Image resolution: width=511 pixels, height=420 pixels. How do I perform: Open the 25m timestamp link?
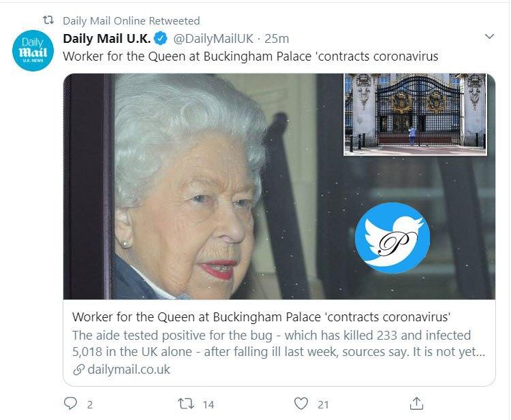[277, 37]
